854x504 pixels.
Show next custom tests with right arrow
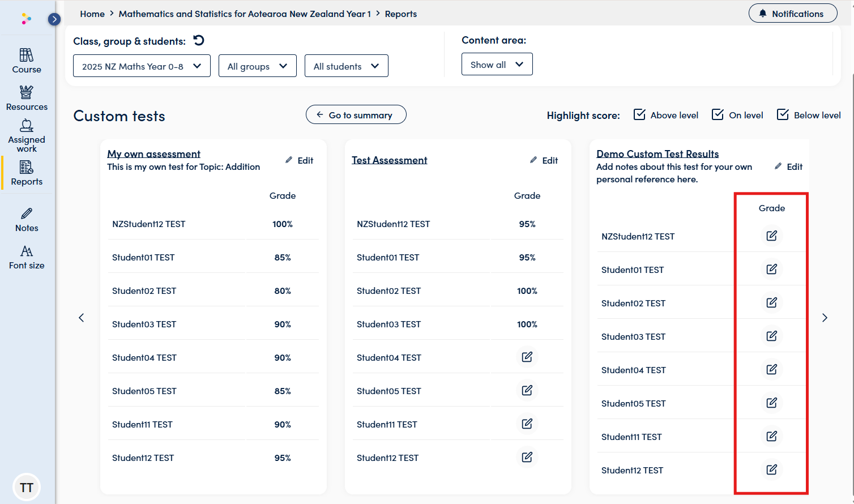point(825,318)
